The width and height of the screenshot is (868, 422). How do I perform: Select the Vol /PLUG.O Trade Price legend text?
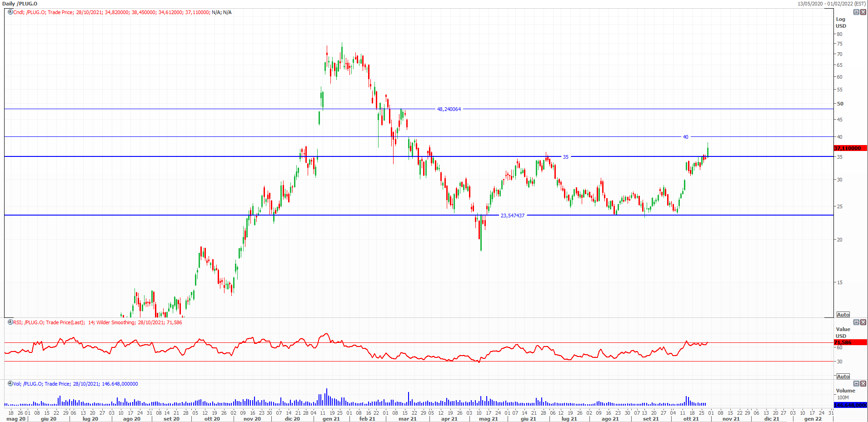76,384
